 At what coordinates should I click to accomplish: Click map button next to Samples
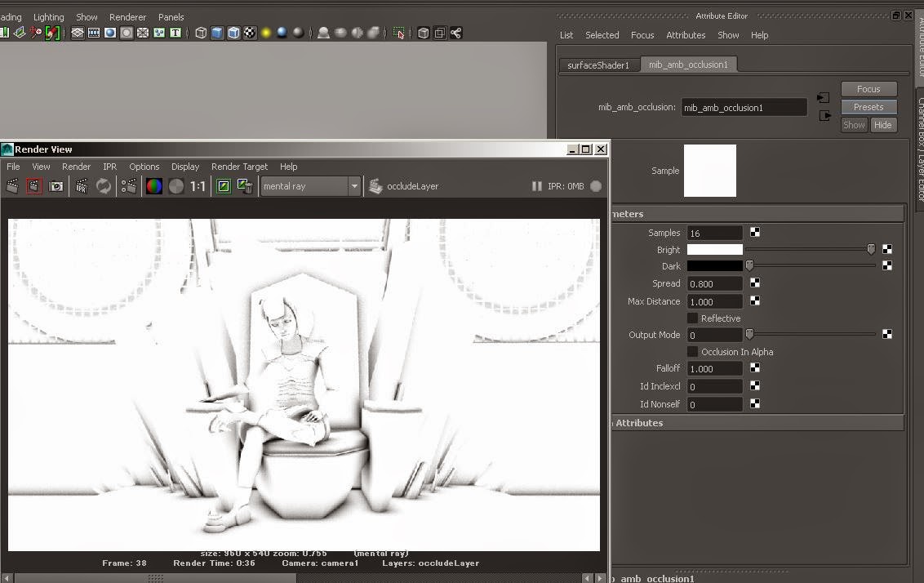pos(755,232)
